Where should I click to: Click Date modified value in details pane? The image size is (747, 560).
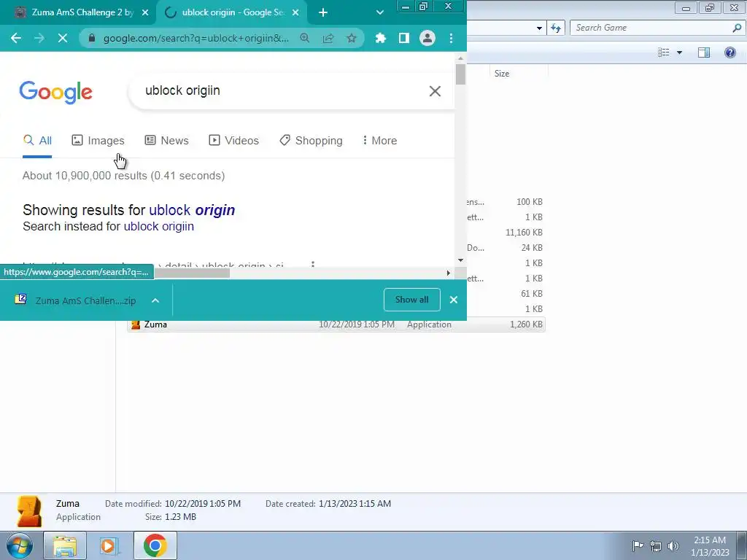(203, 503)
